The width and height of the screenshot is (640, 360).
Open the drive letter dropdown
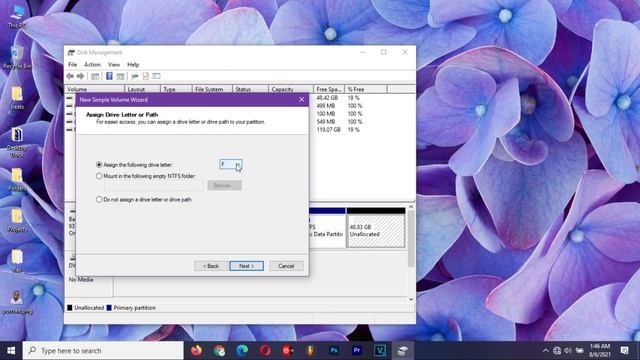pos(231,164)
